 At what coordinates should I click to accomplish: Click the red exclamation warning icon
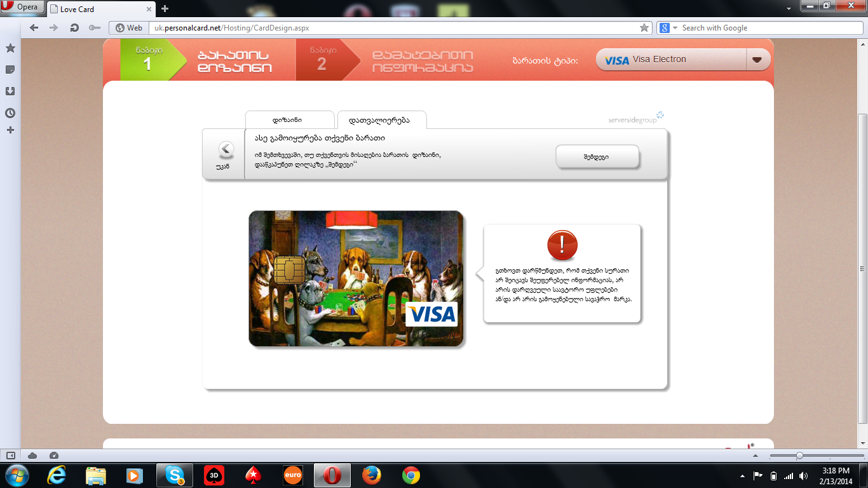[x=562, y=245]
